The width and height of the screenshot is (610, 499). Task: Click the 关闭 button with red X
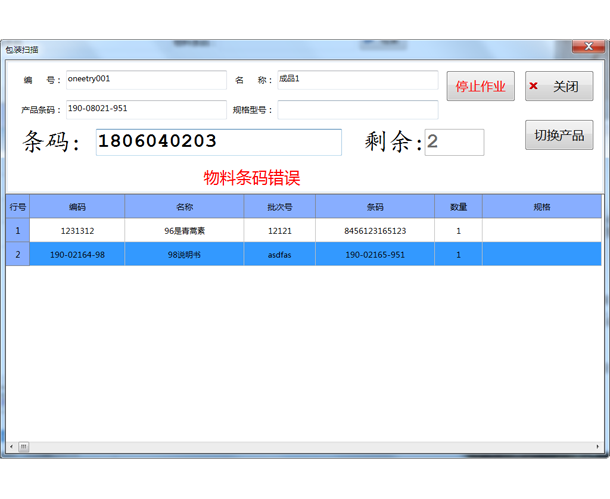(559, 86)
